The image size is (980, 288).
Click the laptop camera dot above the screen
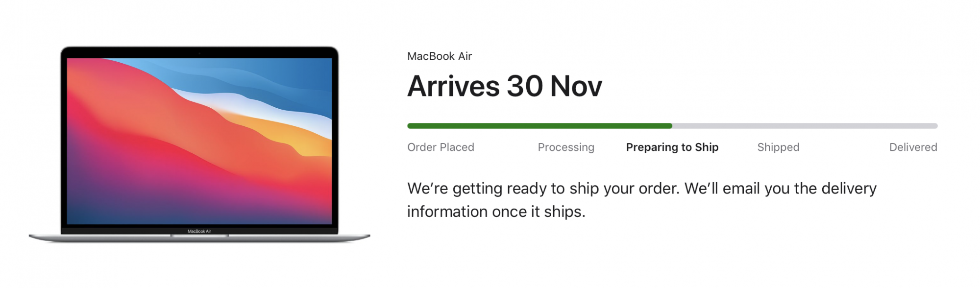point(199,53)
